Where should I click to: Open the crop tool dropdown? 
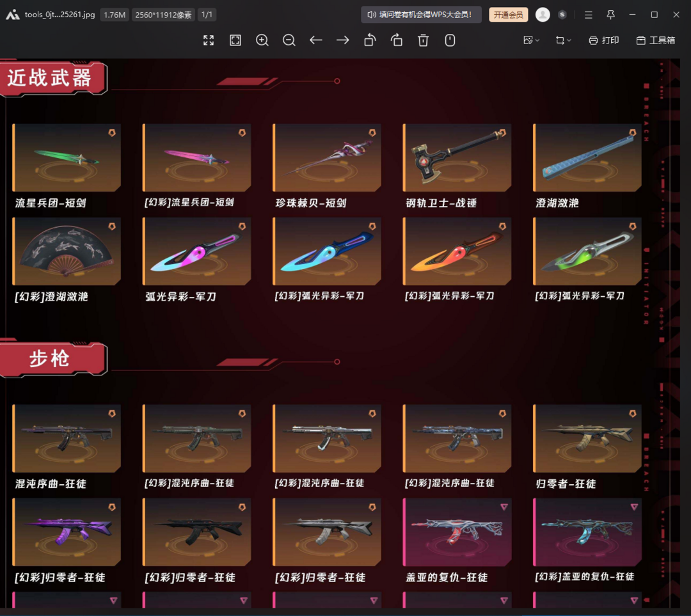point(563,40)
